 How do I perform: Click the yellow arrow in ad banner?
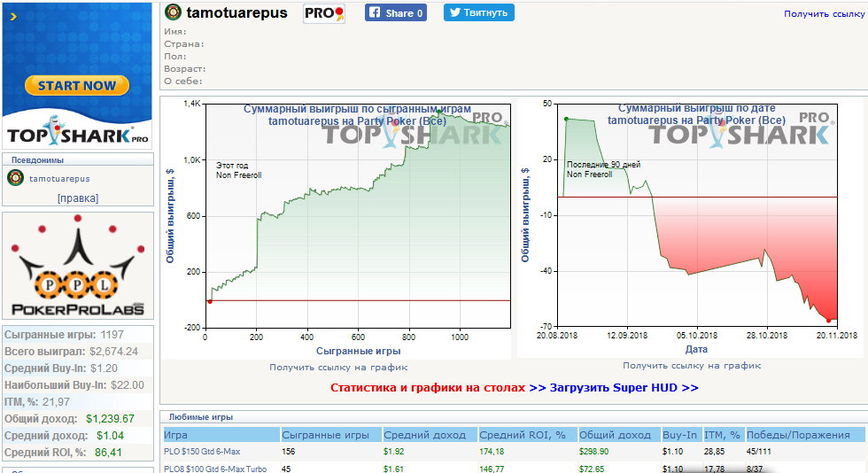click(13, 17)
